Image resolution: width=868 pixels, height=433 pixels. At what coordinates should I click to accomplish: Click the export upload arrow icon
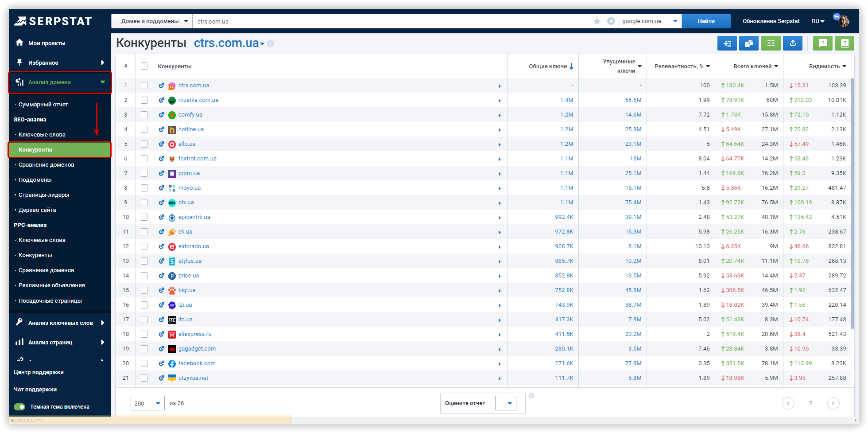click(x=793, y=43)
